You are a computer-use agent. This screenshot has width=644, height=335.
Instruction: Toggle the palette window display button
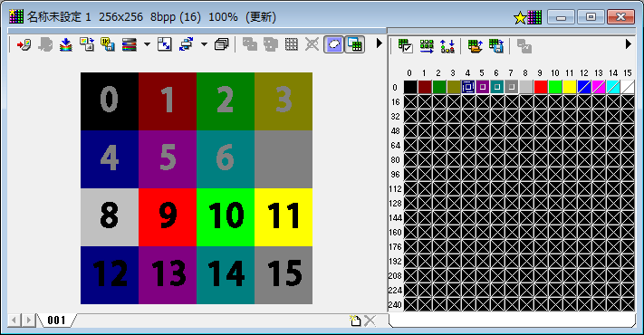click(x=354, y=44)
